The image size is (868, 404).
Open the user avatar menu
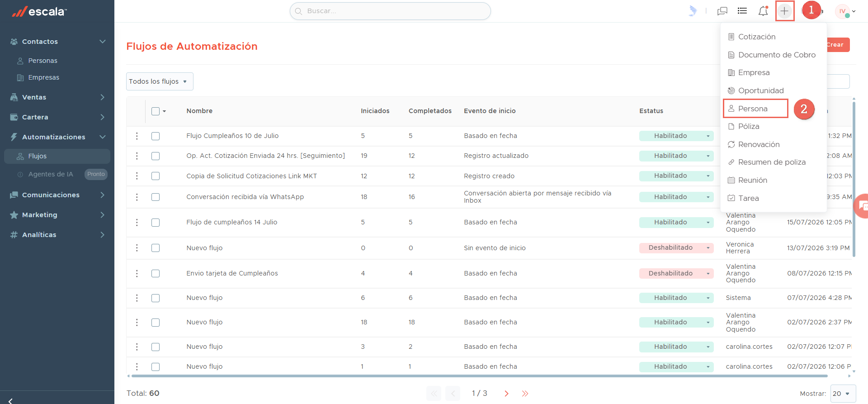tap(845, 11)
